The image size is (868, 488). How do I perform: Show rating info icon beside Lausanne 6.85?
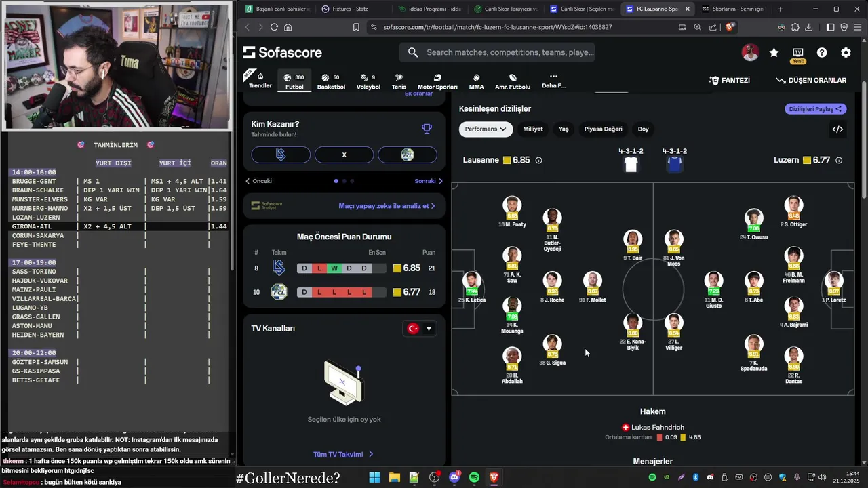pyautogui.click(x=539, y=161)
